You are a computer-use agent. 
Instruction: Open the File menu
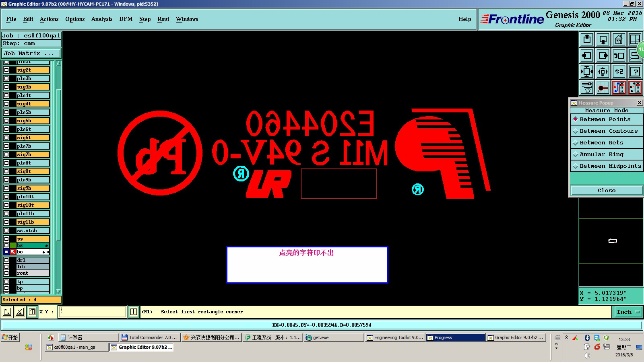[x=11, y=19]
